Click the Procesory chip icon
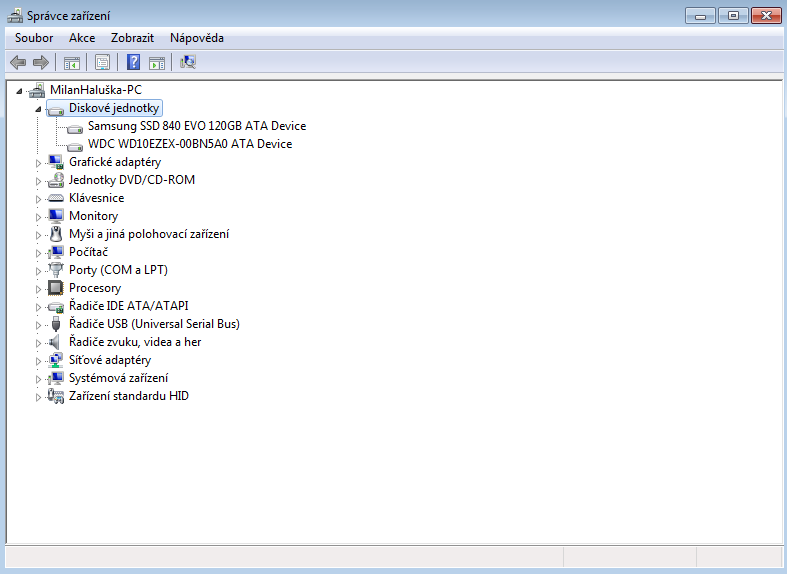 [56, 288]
